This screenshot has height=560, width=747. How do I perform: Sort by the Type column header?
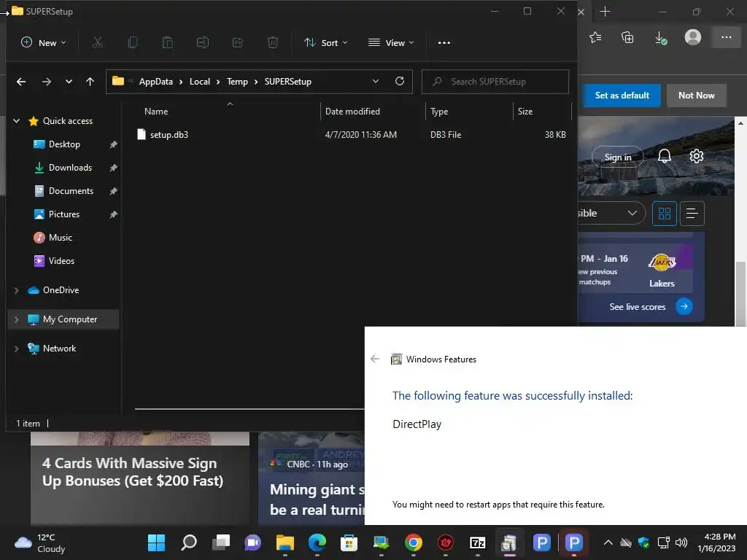439,112
